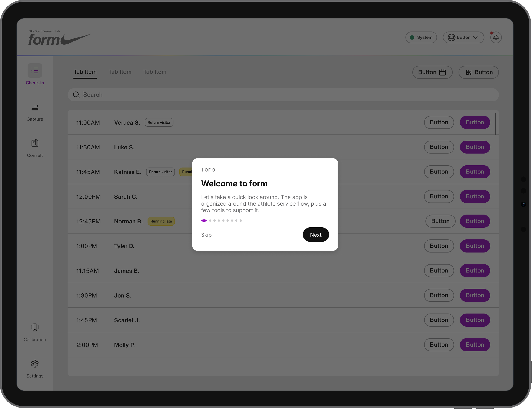
Task: Select the name Scarlet J.
Action: point(127,320)
